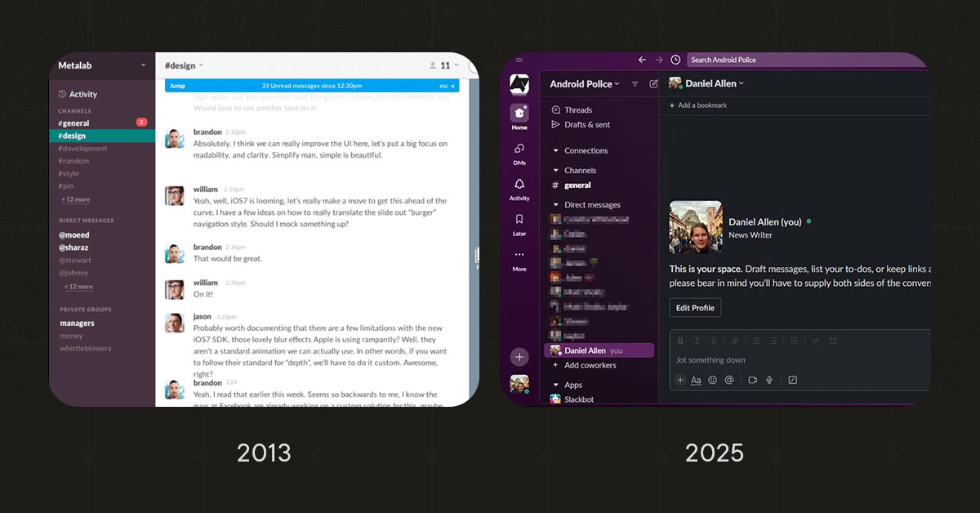Viewport: 980px width, 513px height.
Task: Start a video clip from the composer
Action: pyautogui.click(x=753, y=380)
